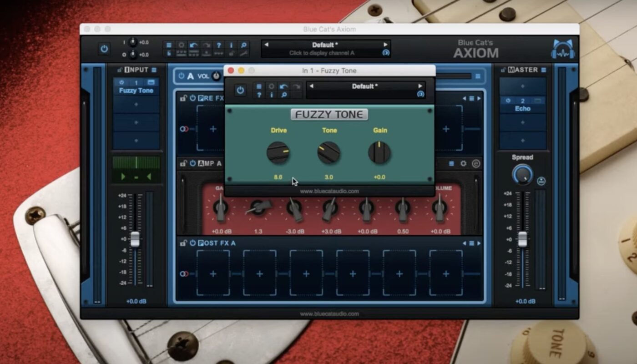
Task: Toggle the Amp A lock icon
Action: coord(183,163)
